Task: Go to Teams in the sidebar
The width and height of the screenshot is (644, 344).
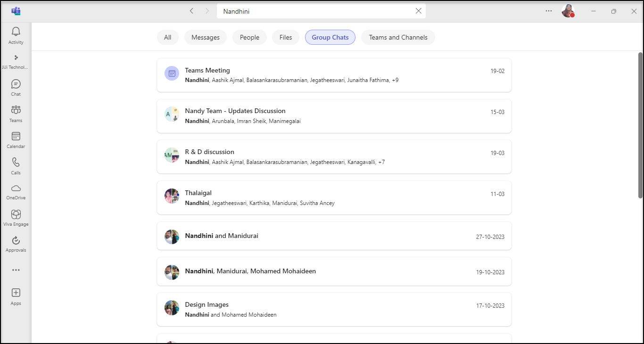Action: point(16,110)
